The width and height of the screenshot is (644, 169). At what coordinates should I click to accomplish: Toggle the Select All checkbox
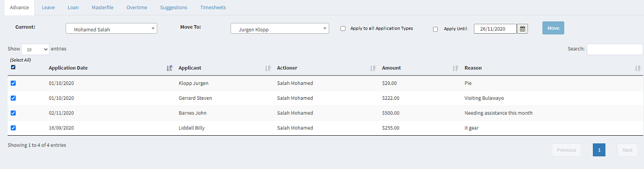point(13,67)
